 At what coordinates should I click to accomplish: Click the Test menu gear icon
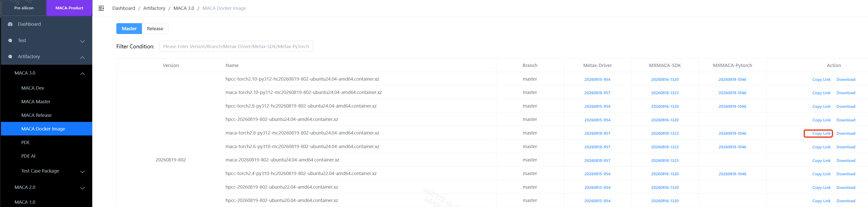pos(10,40)
